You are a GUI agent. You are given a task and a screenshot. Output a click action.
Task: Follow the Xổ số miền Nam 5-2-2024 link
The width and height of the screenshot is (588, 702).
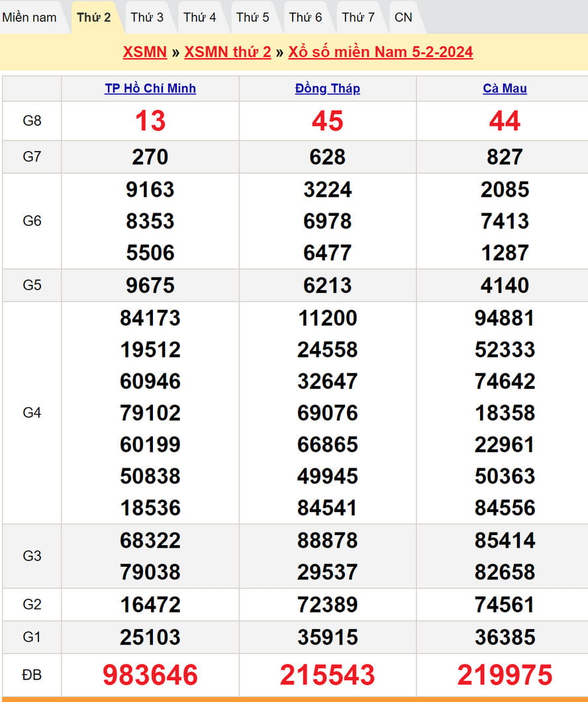point(380,52)
